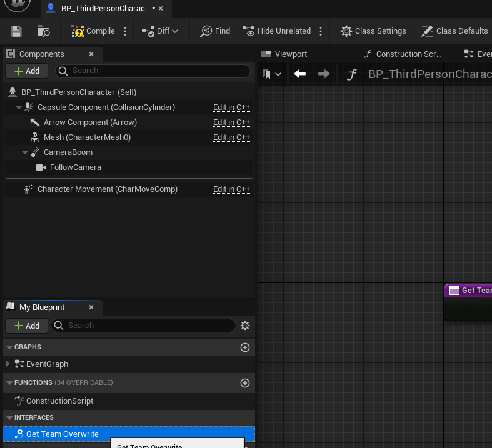Switch to the Viewport tab
The width and height of the screenshot is (492, 448).
point(284,54)
